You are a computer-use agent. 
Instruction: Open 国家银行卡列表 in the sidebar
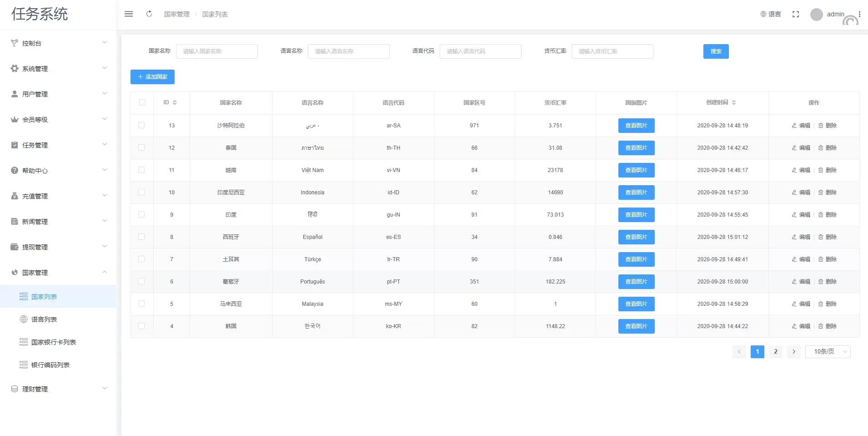[53, 342]
